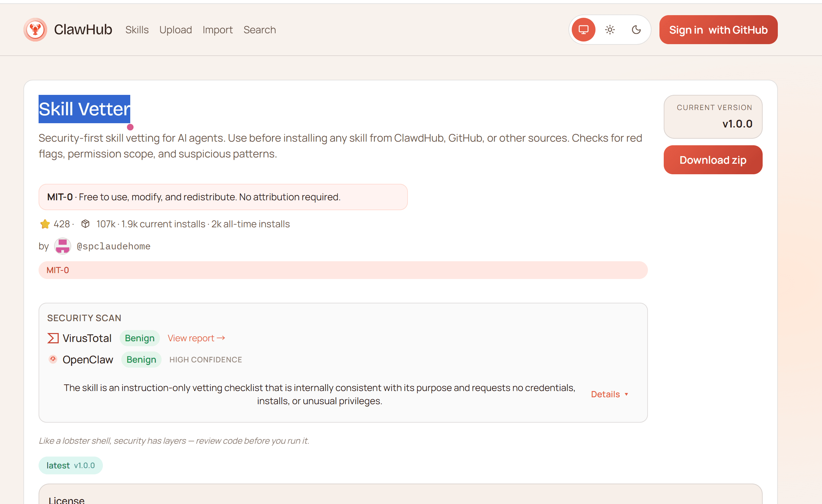Screen dimensions: 822x504
Task: Open the spclaudehome author avatar
Action: [x=62, y=246]
